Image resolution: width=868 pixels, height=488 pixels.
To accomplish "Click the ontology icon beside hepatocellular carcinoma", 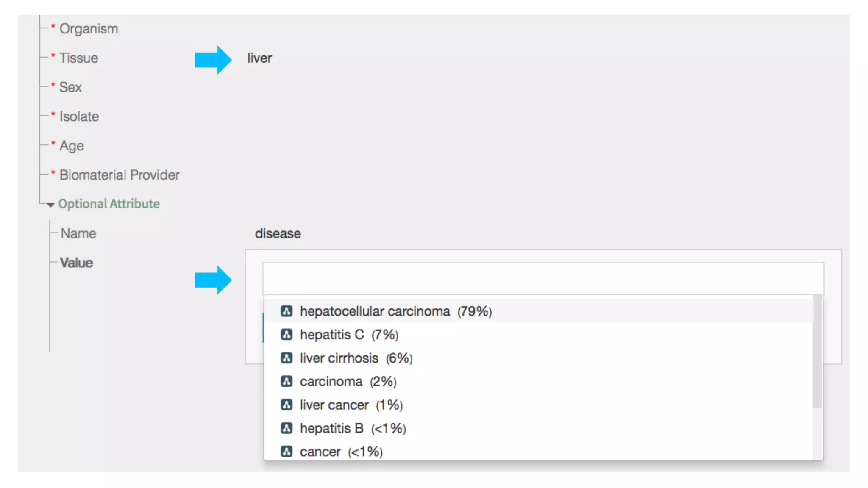I will coord(287,311).
